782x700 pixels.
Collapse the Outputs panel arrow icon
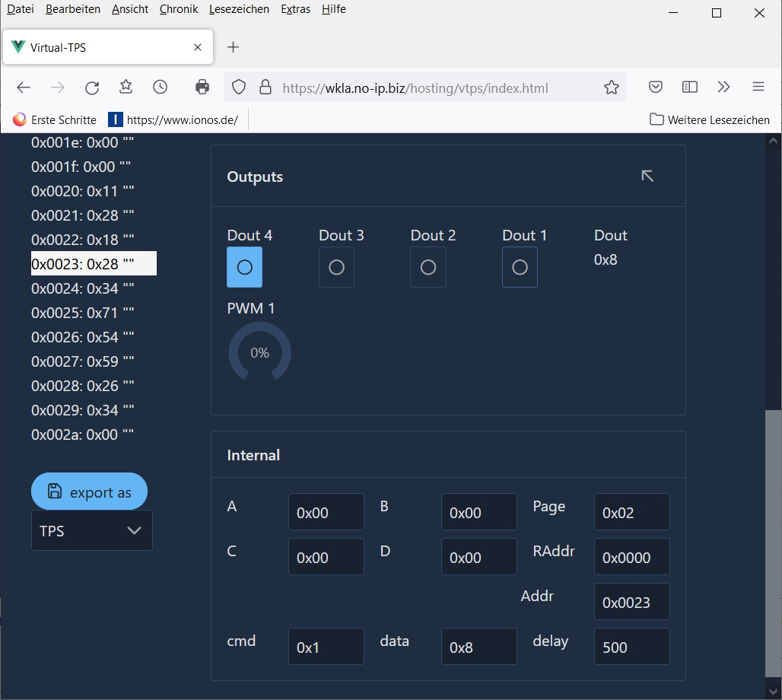(x=647, y=176)
